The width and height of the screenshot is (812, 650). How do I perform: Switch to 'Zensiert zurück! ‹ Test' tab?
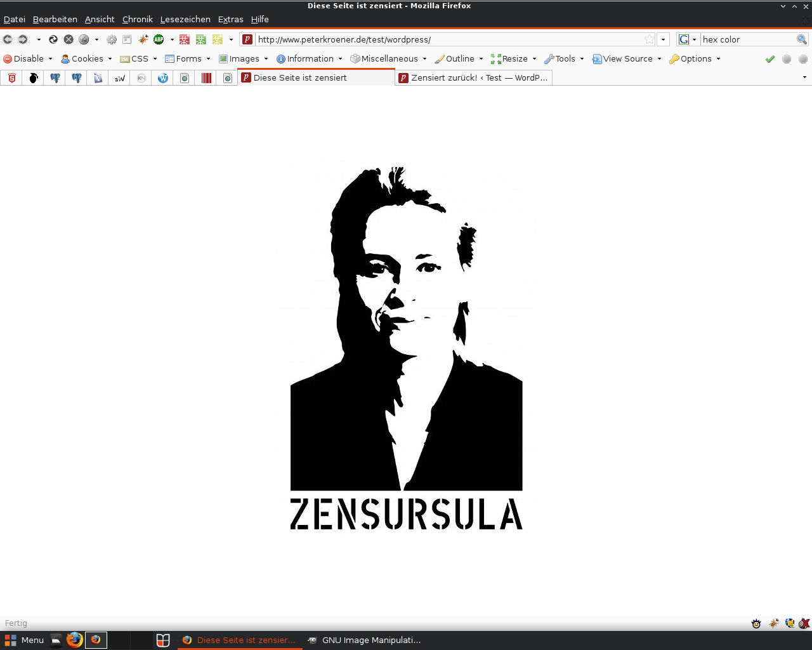pos(473,78)
